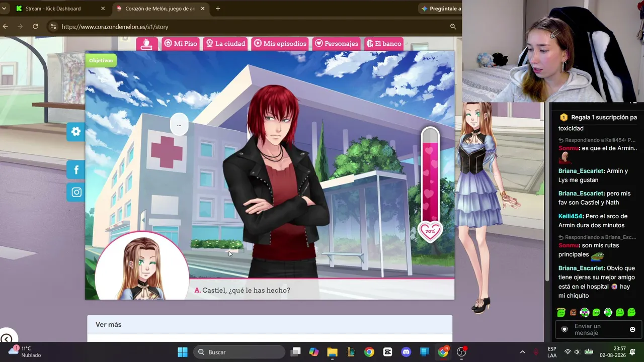Image resolution: width=644 pixels, height=362 pixels.
Task: Click 'Respondiendo a Keili454' reply reference
Action: click(x=597, y=140)
